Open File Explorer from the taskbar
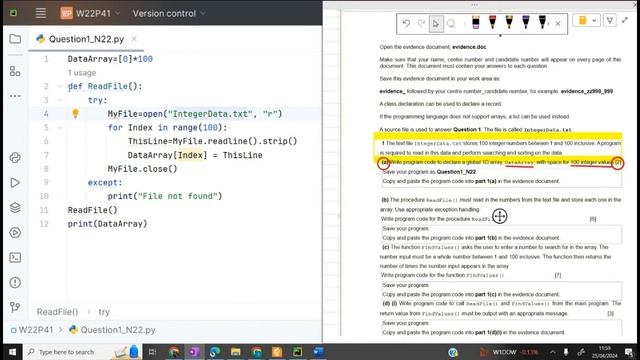The image size is (640, 360). pos(236,352)
